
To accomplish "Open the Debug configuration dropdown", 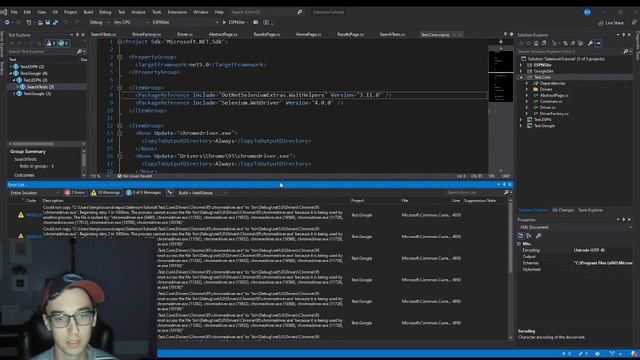I will pyautogui.click(x=99, y=22).
